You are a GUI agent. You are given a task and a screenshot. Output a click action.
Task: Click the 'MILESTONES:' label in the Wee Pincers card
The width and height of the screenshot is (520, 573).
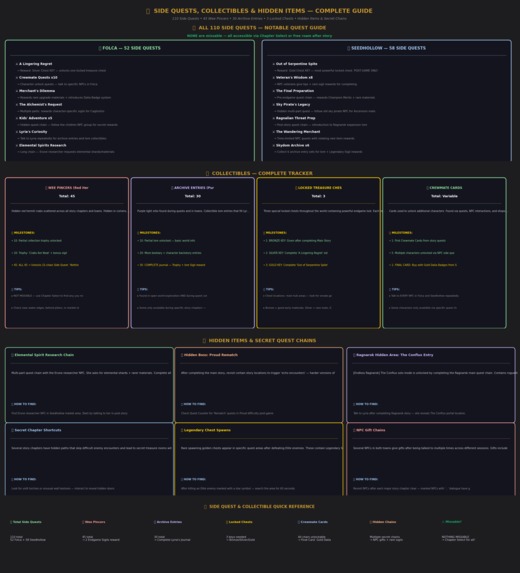[x=24, y=233]
